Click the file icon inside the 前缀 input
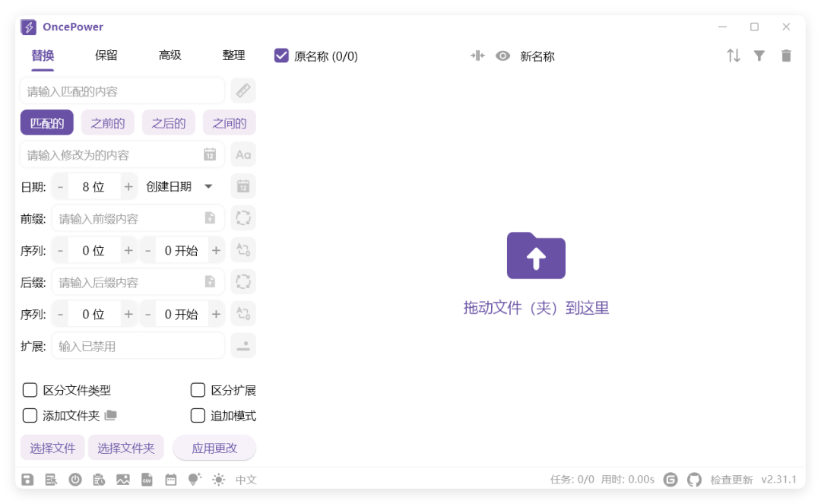 tap(210, 218)
